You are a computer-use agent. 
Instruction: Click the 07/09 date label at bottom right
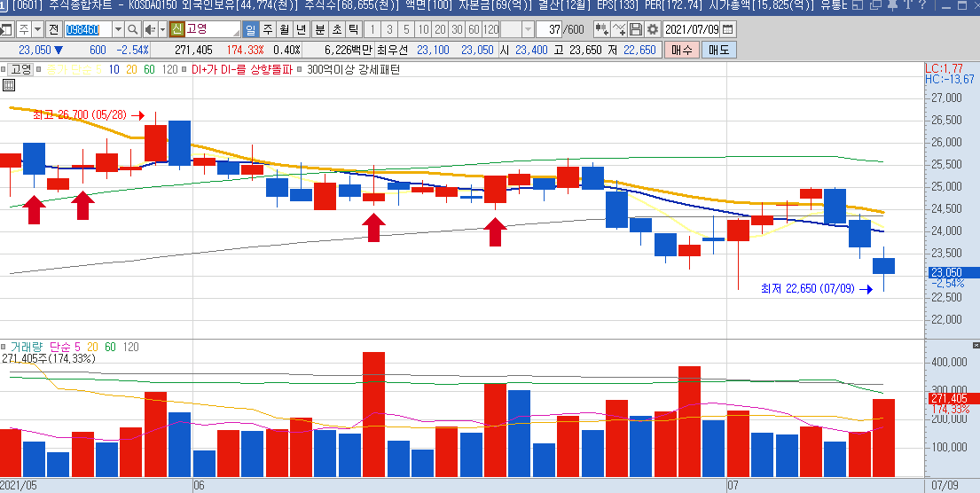click(945, 485)
